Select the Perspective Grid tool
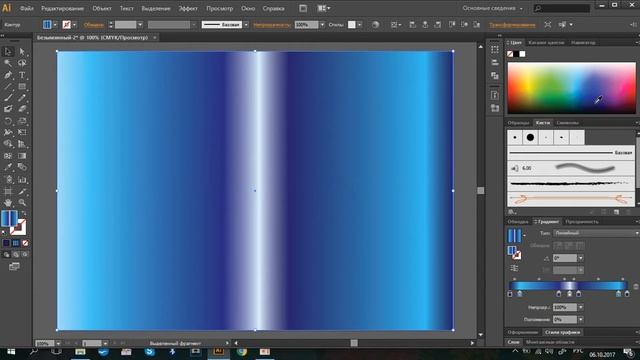Viewport: 640px width, 360px height. [22, 144]
